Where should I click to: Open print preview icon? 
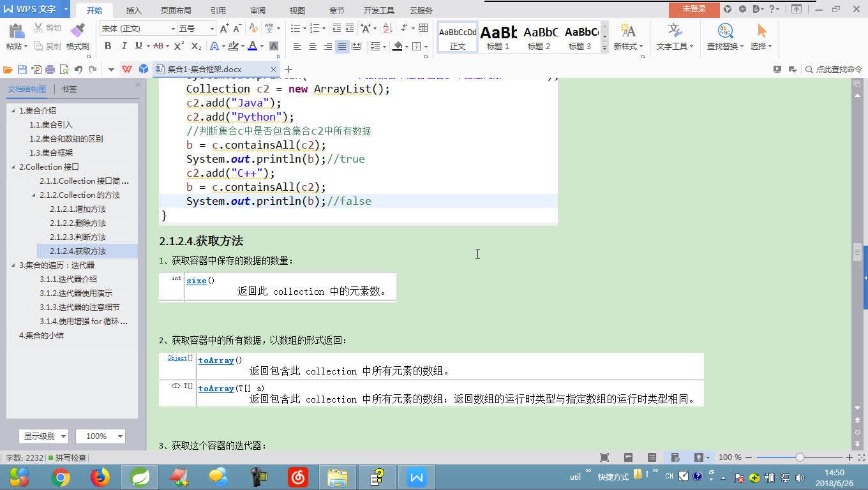point(64,70)
